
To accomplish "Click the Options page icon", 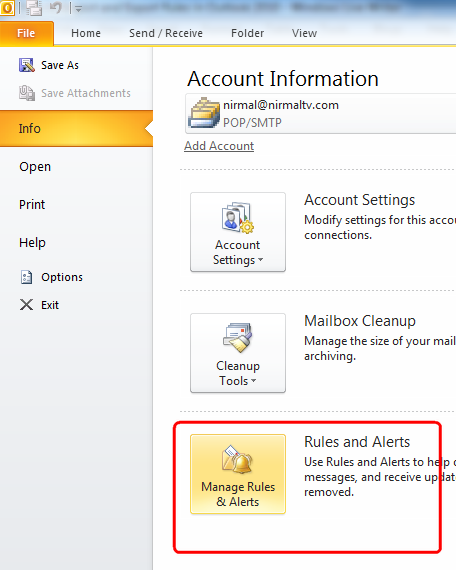I will (x=27, y=277).
